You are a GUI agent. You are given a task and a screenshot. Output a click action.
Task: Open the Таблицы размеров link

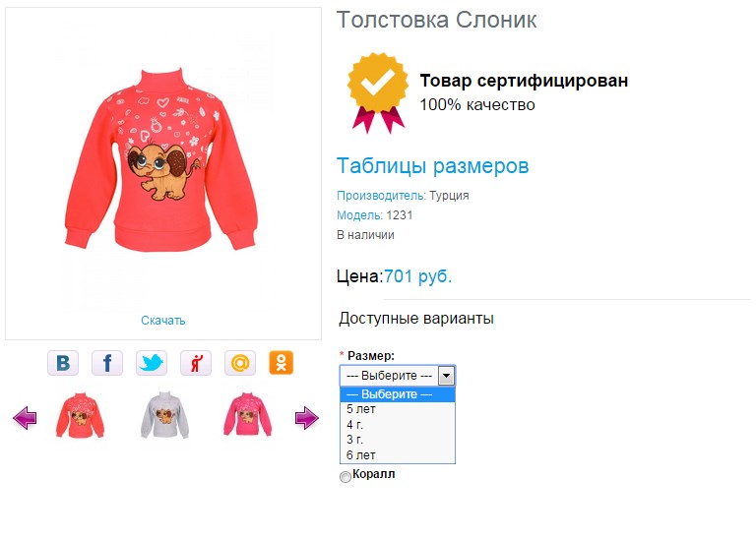tap(432, 165)
